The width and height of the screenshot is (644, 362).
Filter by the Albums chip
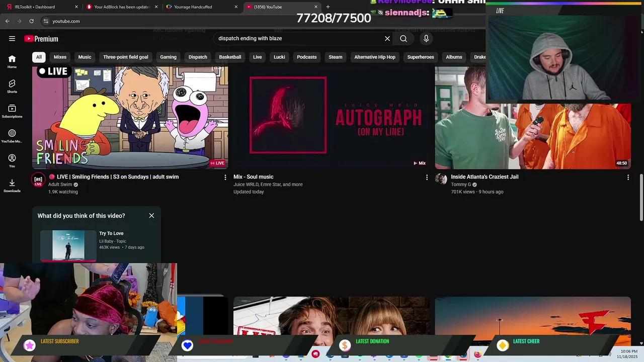(x=454, y=57)
